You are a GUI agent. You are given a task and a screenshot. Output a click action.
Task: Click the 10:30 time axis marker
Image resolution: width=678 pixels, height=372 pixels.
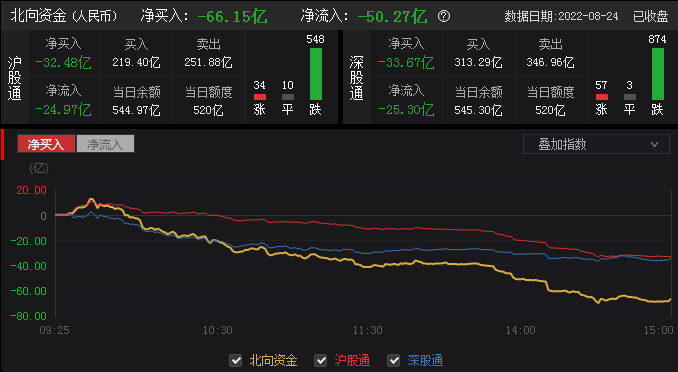(x=217, y=330)
